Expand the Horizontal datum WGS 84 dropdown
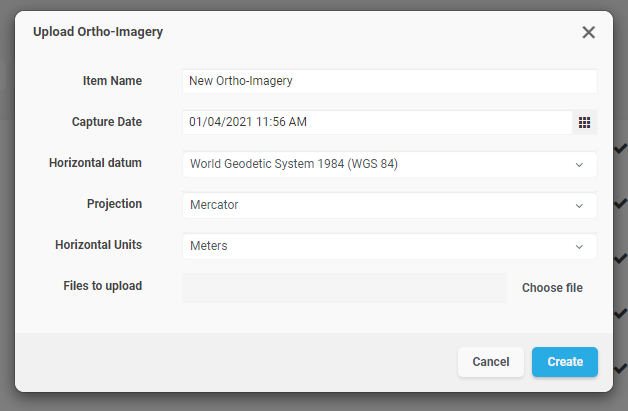 [390, 164]
